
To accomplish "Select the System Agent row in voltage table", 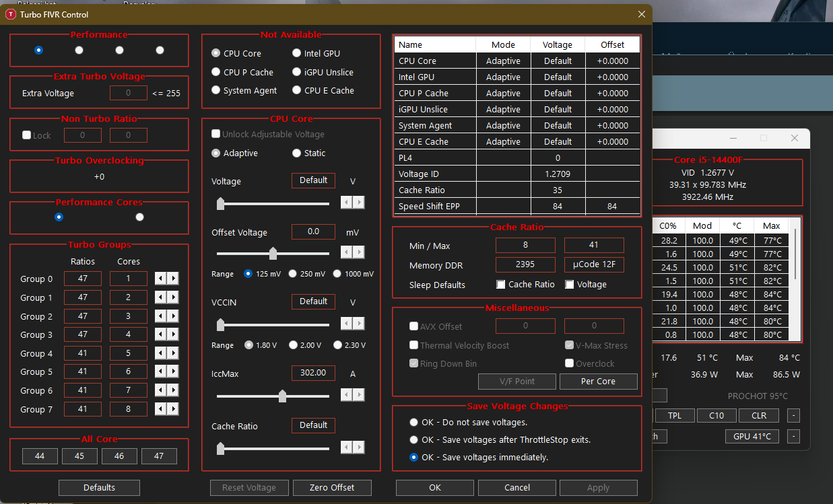I will [x=517, y=125].
